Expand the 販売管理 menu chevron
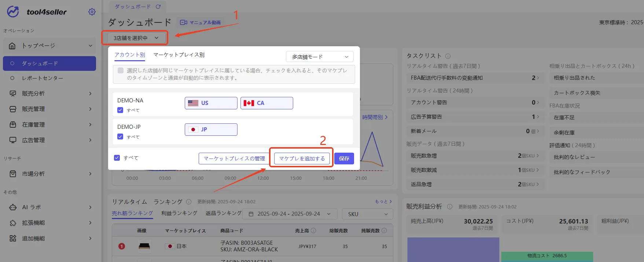 90,109
